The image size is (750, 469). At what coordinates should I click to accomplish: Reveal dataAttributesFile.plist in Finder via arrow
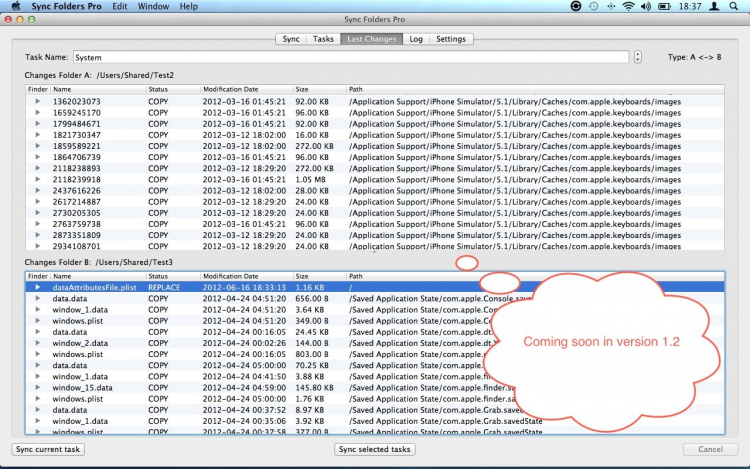point(37,287)
